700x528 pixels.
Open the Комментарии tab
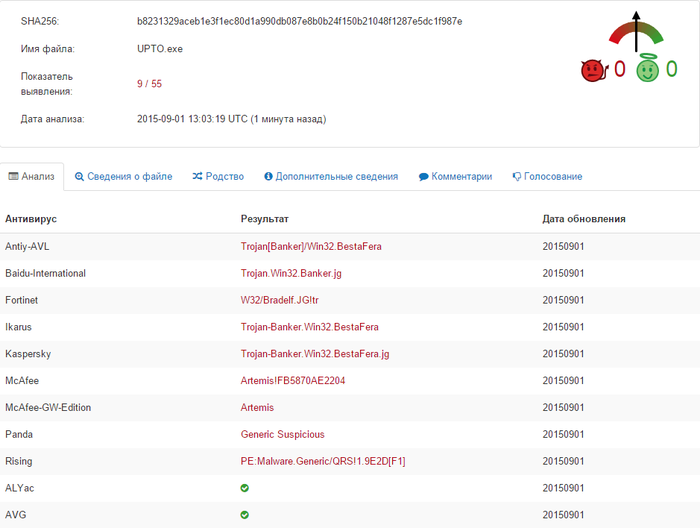[455, 176]
